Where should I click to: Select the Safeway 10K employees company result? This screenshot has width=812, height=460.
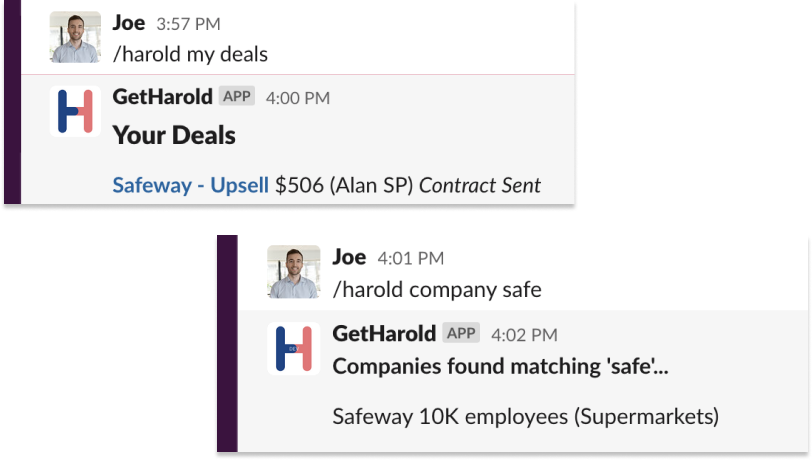coord(525,415)
